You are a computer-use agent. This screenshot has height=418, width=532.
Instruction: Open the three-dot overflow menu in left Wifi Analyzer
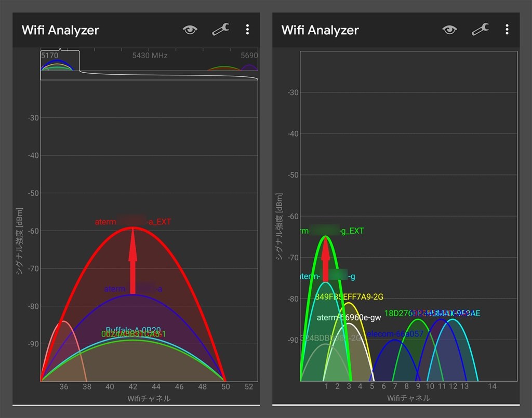point(247,30)
